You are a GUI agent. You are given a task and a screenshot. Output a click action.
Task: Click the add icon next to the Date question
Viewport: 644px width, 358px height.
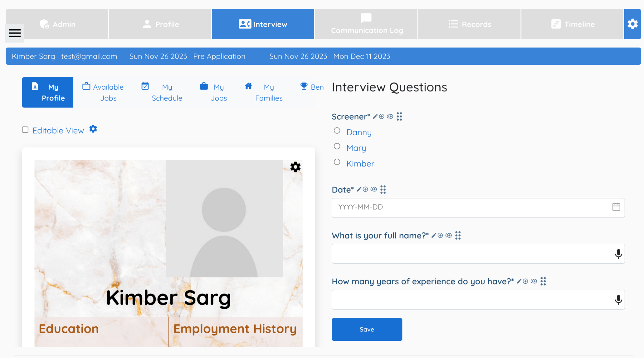click(365, 189)
